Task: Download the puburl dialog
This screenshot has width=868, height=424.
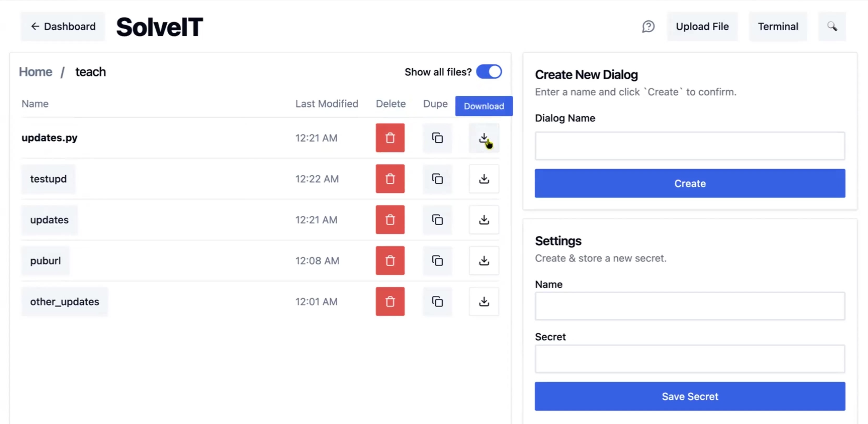Action: (x=484, y=260)
